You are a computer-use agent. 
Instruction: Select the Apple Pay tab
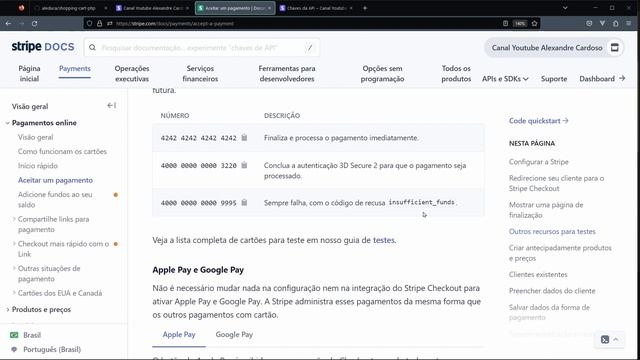[179, 334]
